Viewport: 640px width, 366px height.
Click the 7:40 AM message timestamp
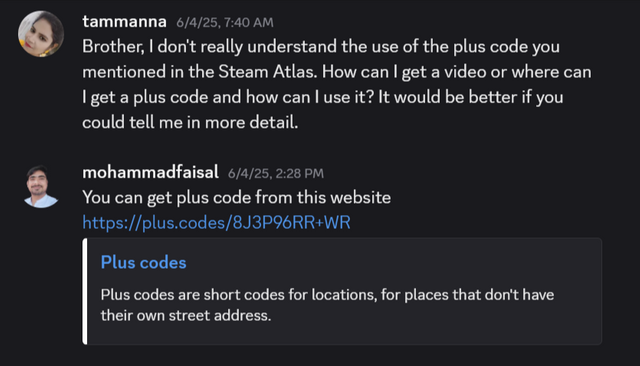[x=225, y=22]
